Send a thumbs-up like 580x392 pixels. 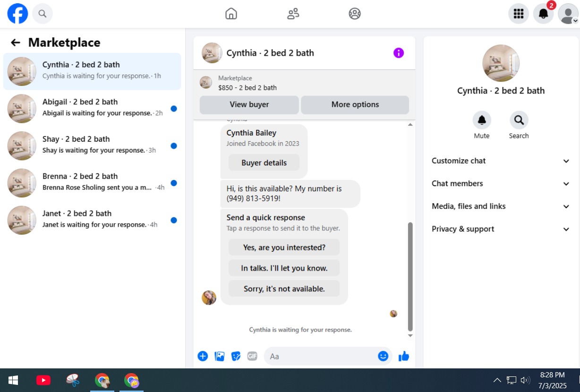(x=404, y=356)
